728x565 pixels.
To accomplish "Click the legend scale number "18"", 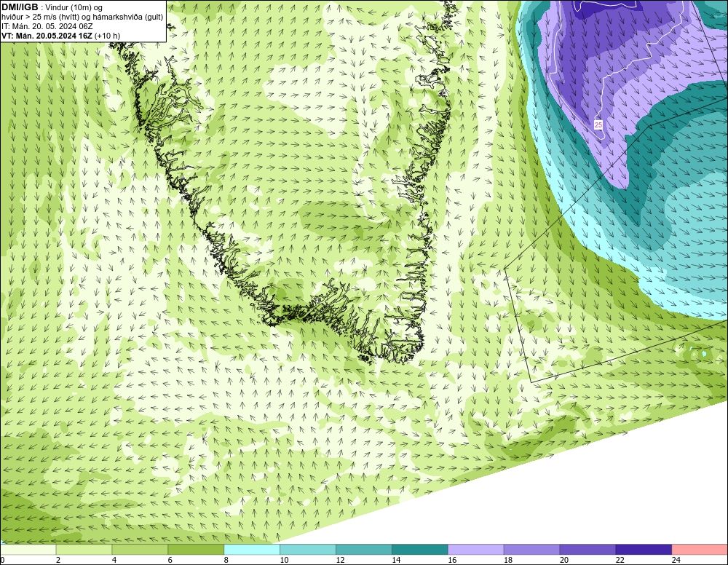I will click(x=508, y=560).
